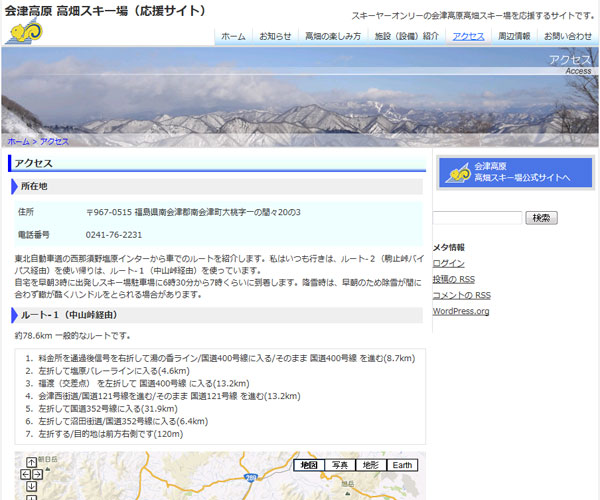Viewport: 600px width, 500px height.
Task: Select the アクセス menu item
Action: 468,36
